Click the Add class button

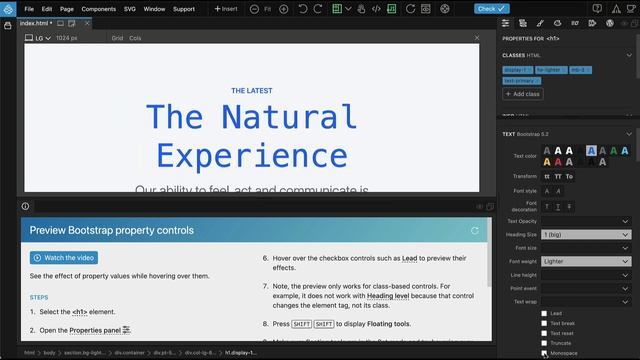[x=522, y=94]
